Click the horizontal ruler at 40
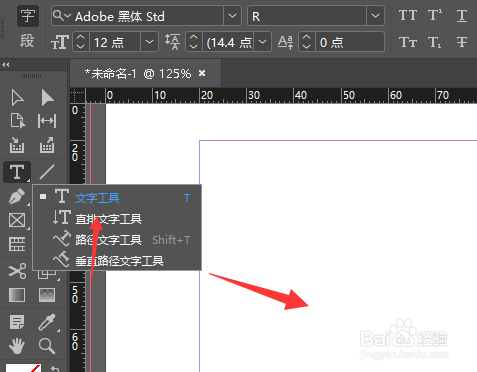Screen dimensions: 477x372 click(300, 95)
